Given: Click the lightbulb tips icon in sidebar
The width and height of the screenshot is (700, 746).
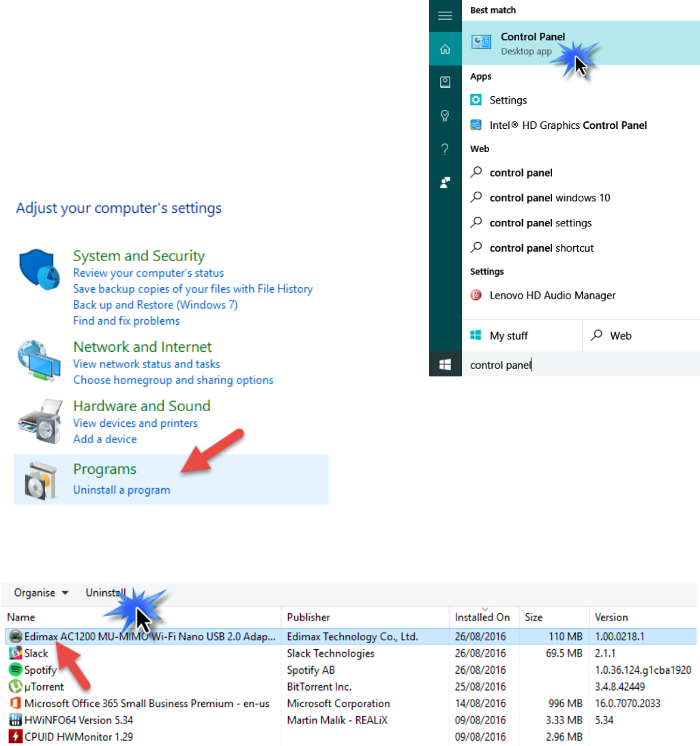Looking at the screenshot, I should point(445,116).
